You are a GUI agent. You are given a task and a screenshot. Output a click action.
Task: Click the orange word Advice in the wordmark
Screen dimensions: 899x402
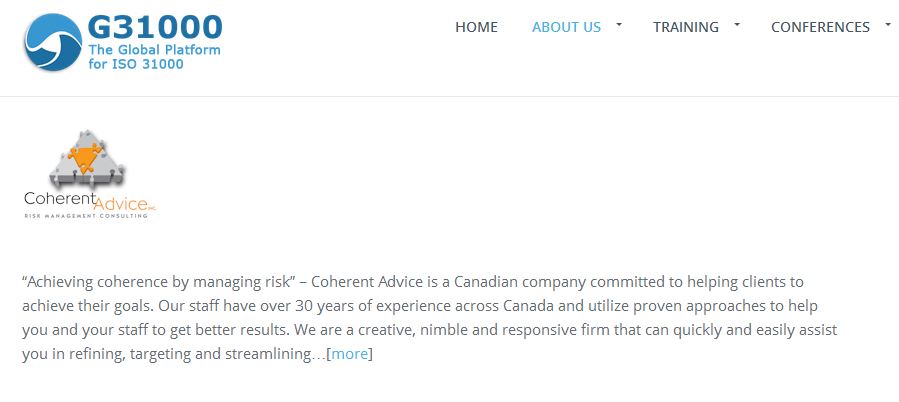click(119, 204)
